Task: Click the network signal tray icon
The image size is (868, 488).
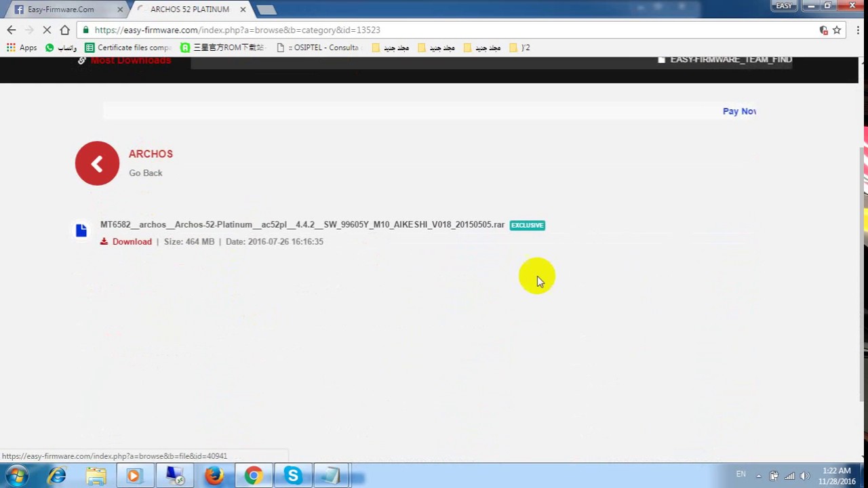Action: click(789, 476)
